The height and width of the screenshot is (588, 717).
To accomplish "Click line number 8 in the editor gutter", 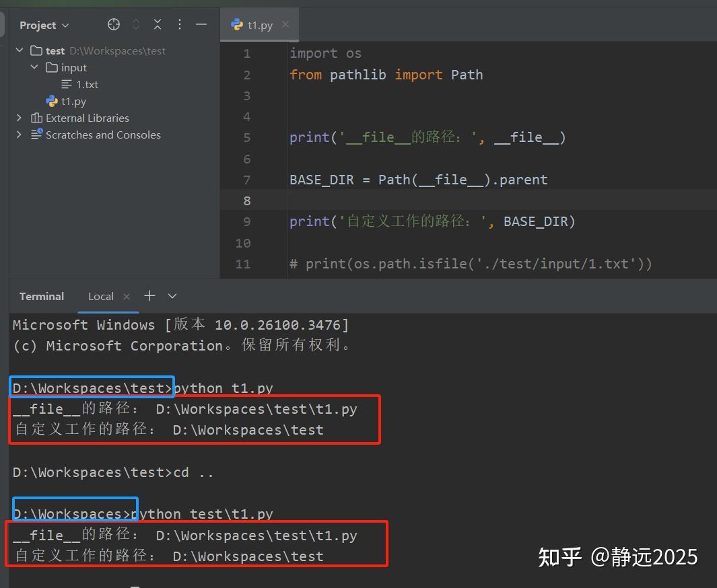I will (246, 200).
